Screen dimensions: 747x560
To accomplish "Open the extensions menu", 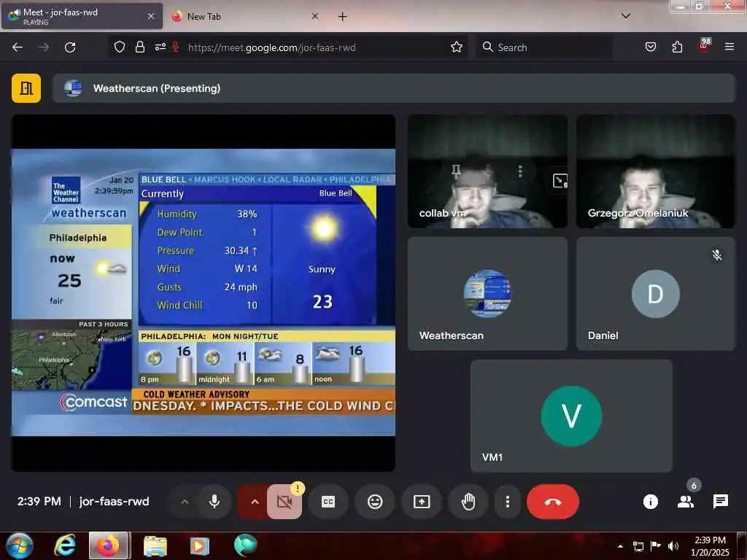I will [677, 47].
